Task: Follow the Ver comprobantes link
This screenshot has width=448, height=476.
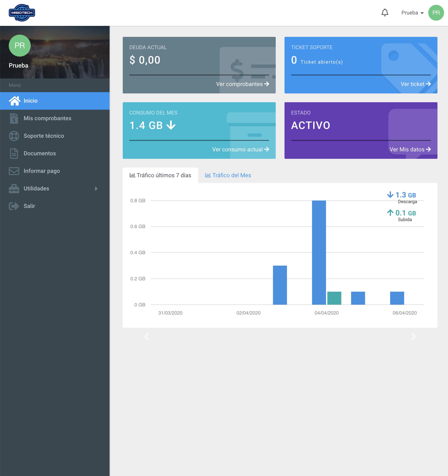Action: [x=243, y=84]
